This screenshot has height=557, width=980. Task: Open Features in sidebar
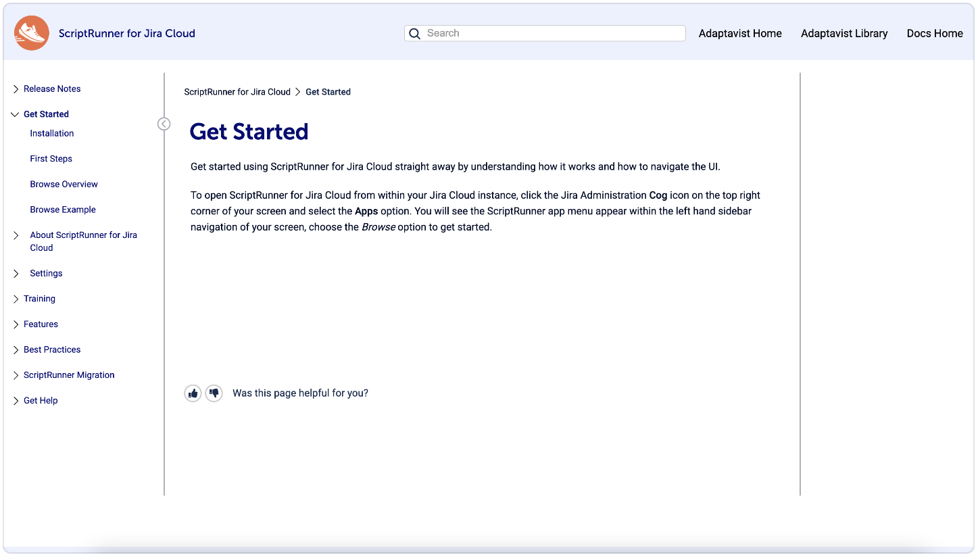coord(41,324)
